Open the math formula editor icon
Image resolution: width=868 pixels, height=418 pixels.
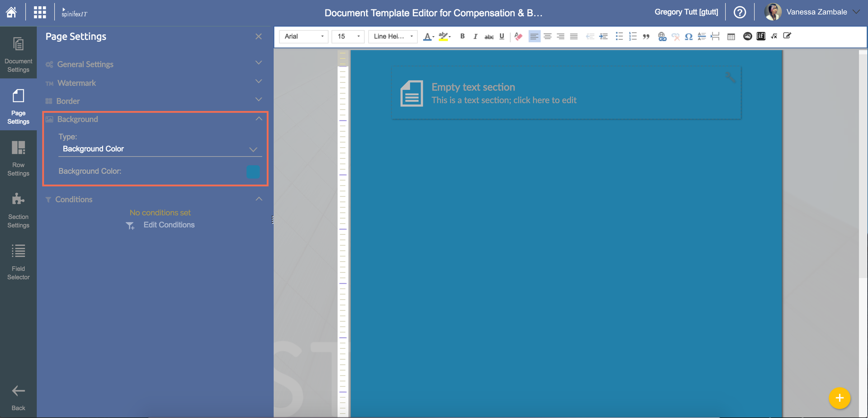click(x=774, y=36)
